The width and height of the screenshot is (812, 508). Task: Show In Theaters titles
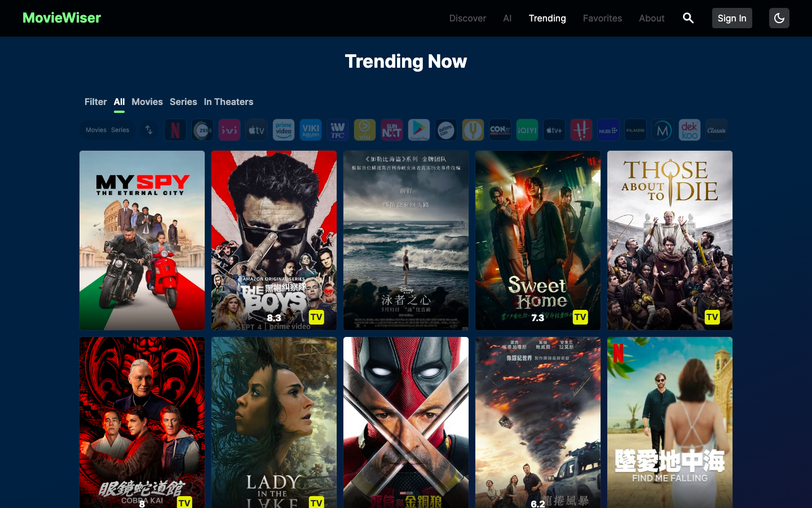coord(228,102)
